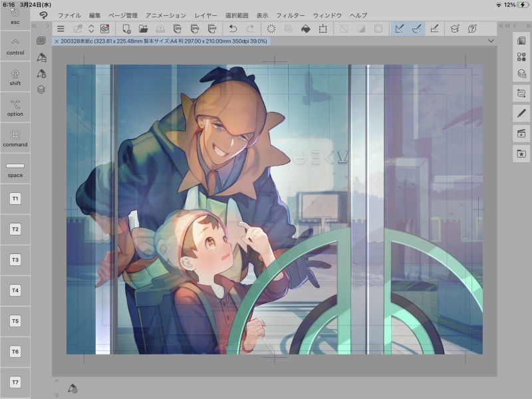
Task: Open Clip Studio Tips graduation cap icon
Action: [x=455, y=29]
